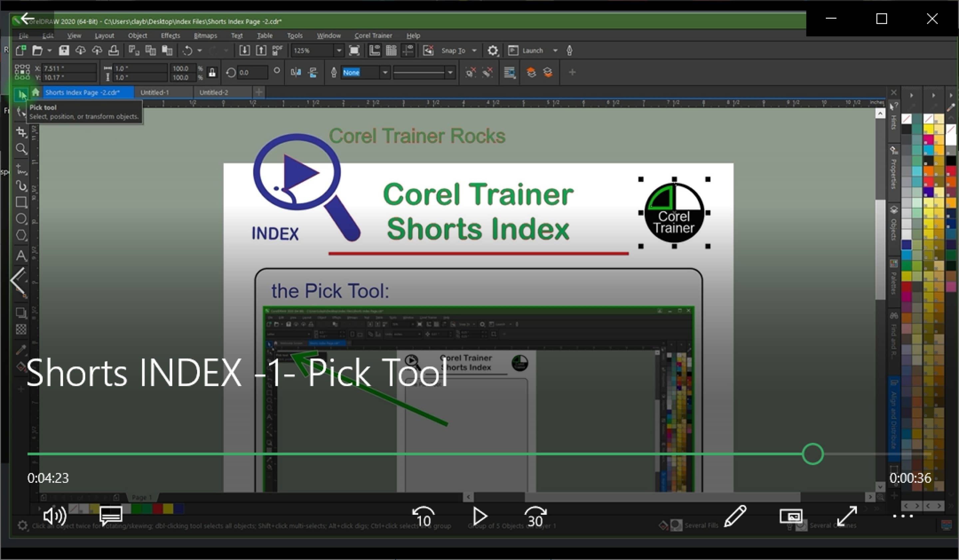Toggle Show grid button

(391, 50)
